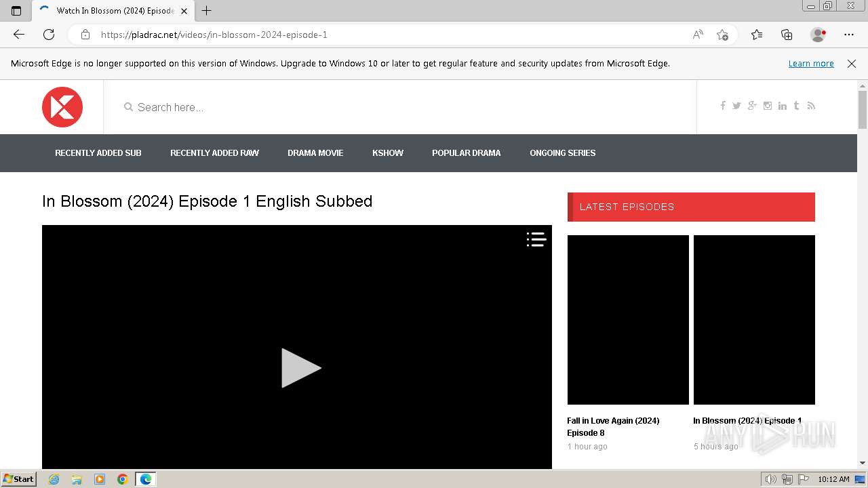Open File Explorer from taskbar
Screen dimensions: 868x488
click(77, 479)
